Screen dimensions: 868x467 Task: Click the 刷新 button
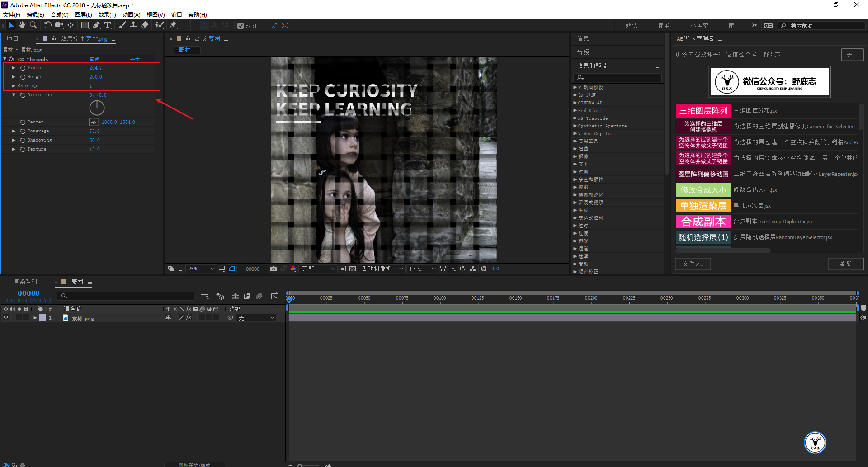point(845,264)
